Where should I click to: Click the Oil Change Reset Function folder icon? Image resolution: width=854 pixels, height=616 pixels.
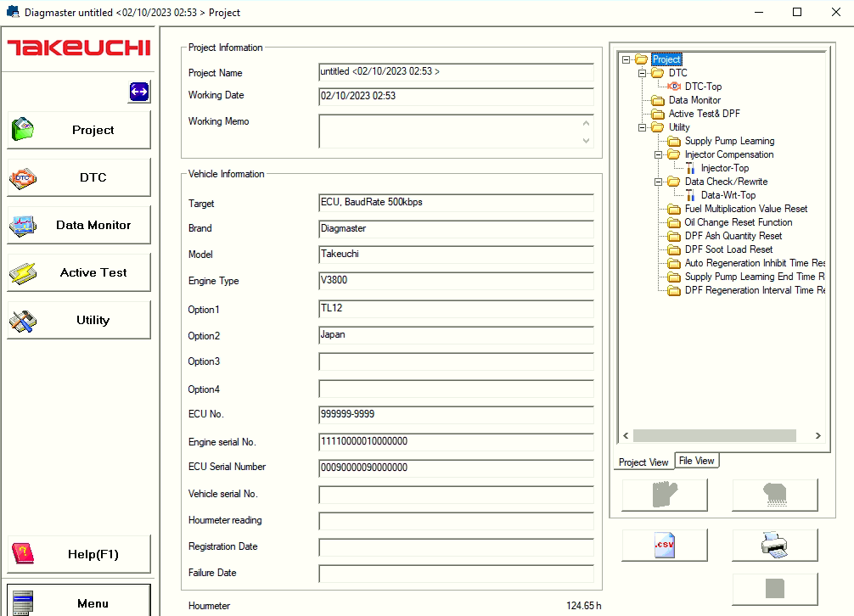pyautogui.click(x=674, y=222)
